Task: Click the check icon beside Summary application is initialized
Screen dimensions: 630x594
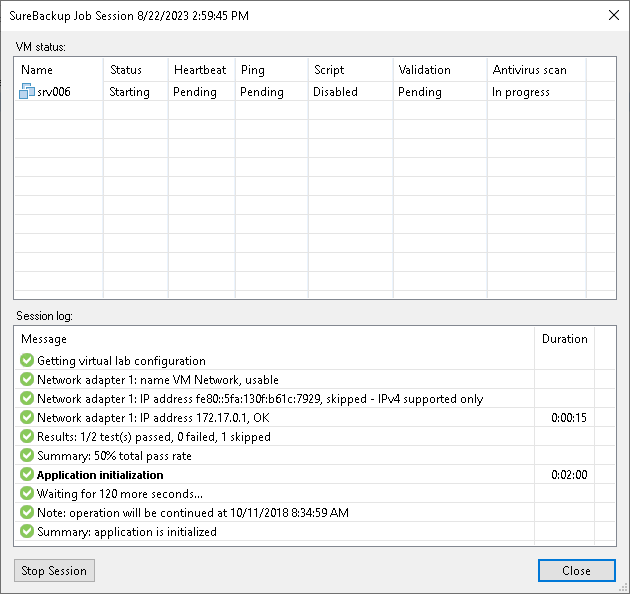Action: click(x=27, y=531)
